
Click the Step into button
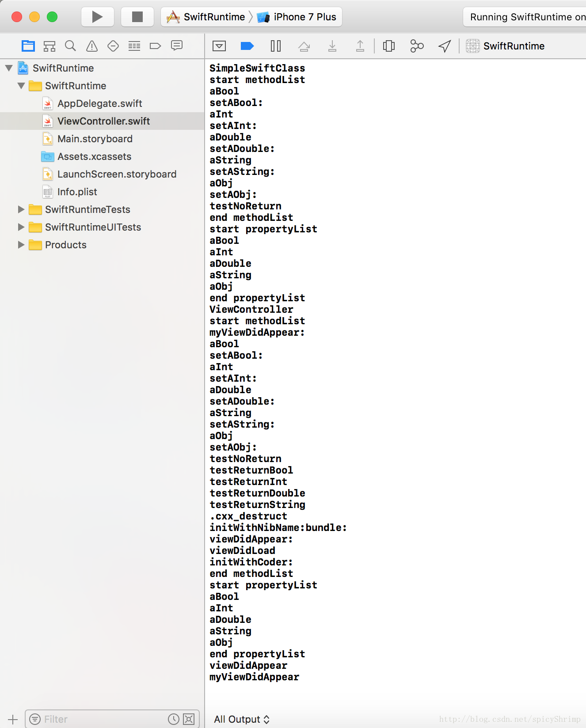tap(332, 46)
